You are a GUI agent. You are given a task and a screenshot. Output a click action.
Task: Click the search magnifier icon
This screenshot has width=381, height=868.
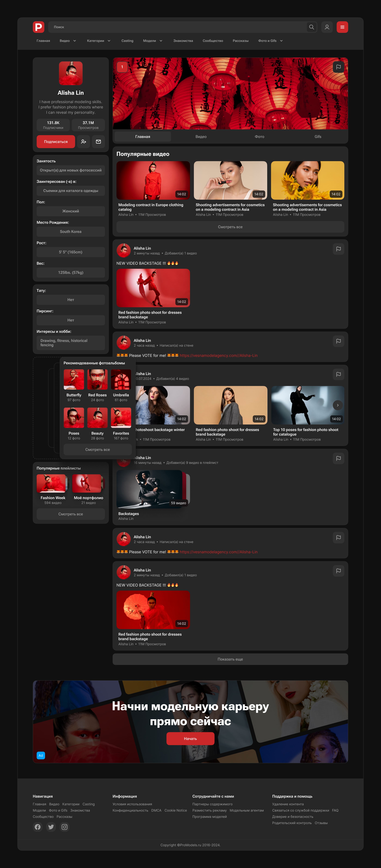pos(312,27)
